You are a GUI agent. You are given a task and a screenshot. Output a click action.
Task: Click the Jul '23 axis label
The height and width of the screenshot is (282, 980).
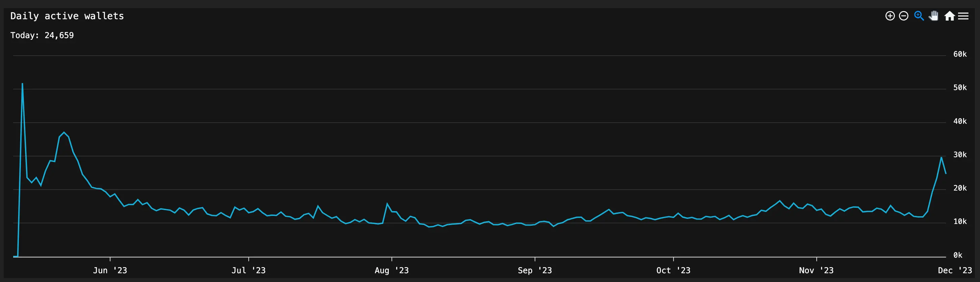(x=248, y=270)
